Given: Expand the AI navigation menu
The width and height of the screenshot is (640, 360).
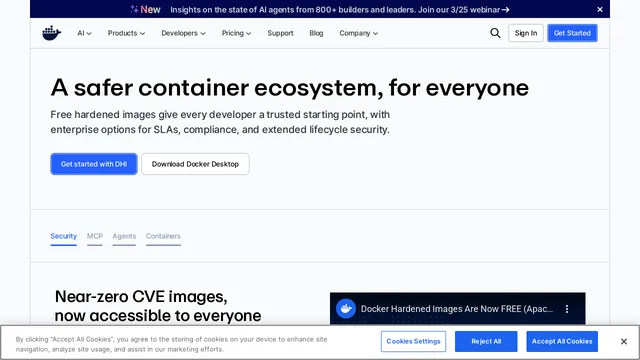Looking at the screenshot, I should tap(84, 33).
